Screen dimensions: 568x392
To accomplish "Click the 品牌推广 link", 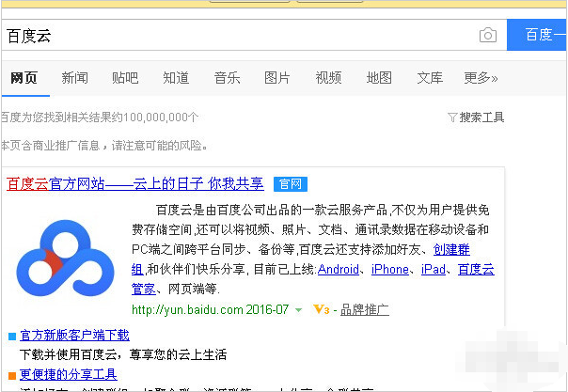I will coord(364,309).
